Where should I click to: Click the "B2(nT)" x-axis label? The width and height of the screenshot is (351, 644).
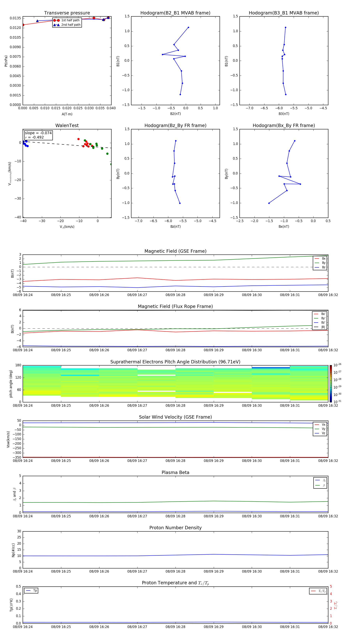click(175, 114)
